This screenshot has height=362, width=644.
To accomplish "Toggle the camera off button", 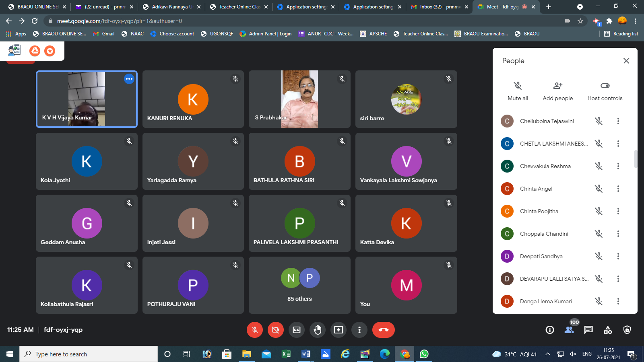I will coord(276,330).
